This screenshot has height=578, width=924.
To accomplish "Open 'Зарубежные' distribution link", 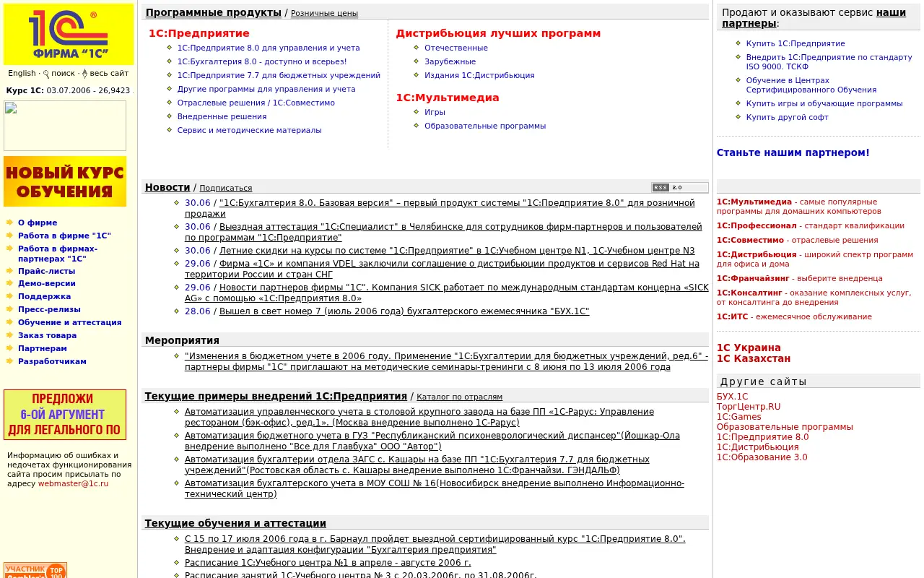I will pyautogui.click(x=450, y=61).
